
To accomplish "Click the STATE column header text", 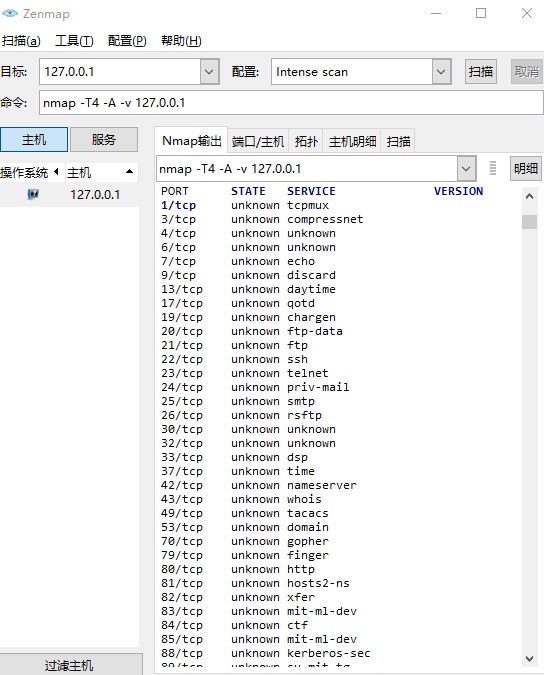I will pos(248,191).
